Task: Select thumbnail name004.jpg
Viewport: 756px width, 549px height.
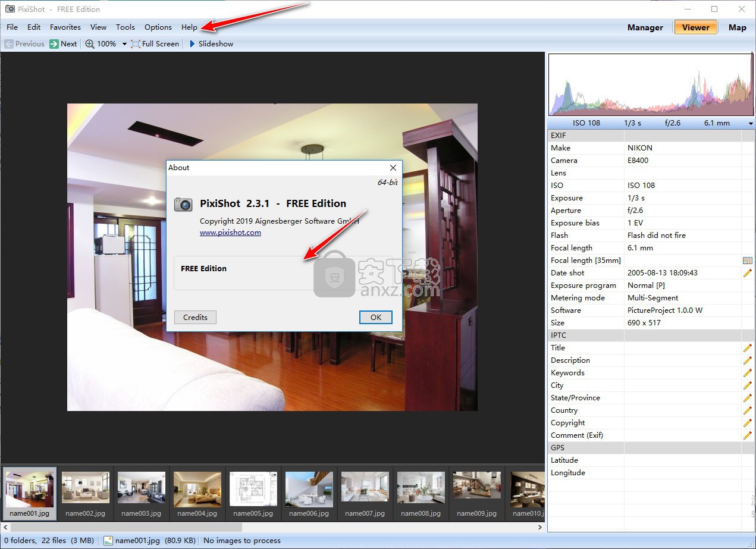Action: tap(197, 493)
